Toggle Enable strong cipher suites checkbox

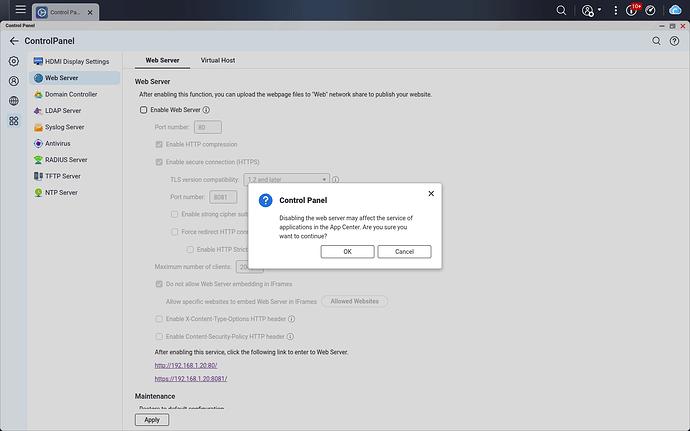pyautogui.click(x=175, y=214)
